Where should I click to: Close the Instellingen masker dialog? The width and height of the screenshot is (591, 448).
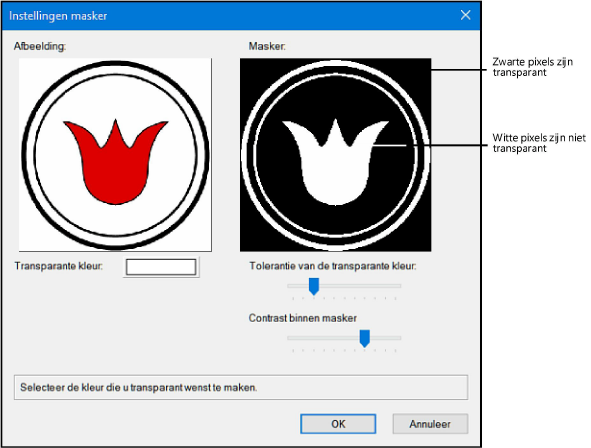(x=465, y=15)
